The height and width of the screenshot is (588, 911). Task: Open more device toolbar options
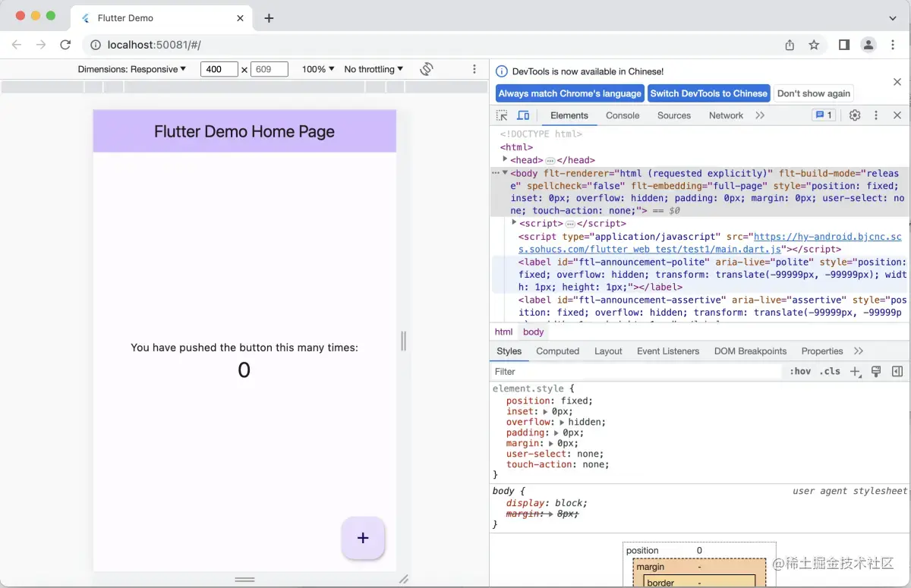474,69
